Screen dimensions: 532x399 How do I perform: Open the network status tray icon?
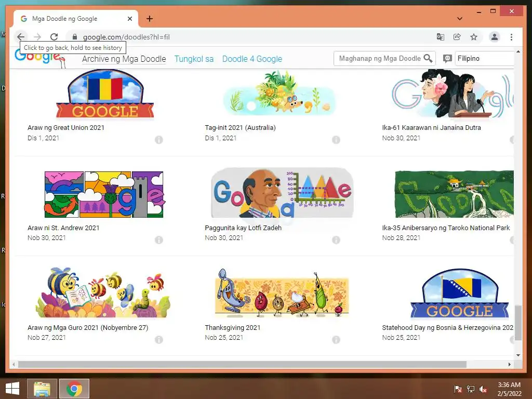click(471, 389)
